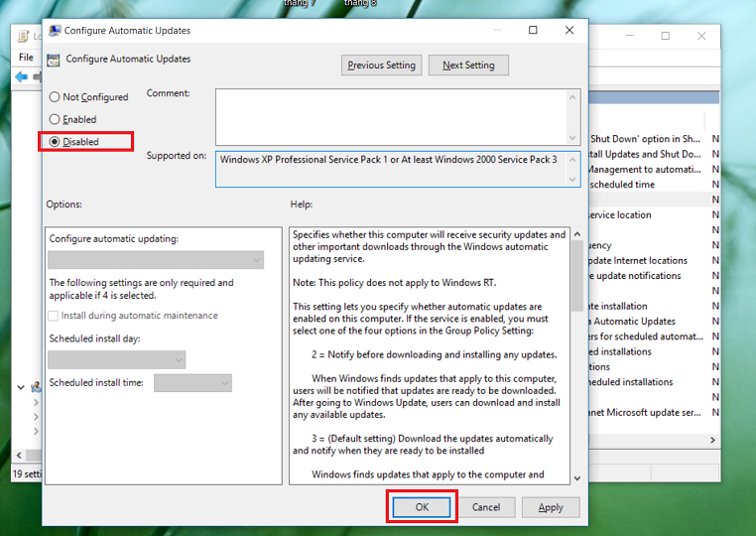This screenshot has width=756, height=536.
Task: Open File menu in background window
Action: [26, 58]
